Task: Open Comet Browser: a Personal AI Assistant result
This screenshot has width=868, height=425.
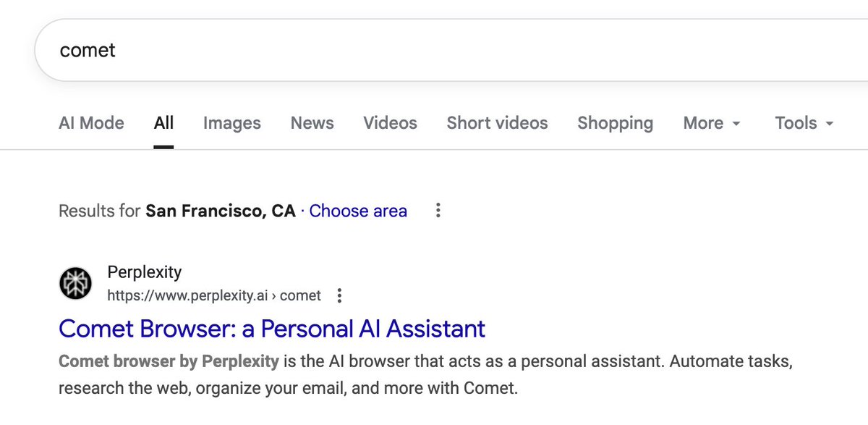Action: [x=271, y=329]
